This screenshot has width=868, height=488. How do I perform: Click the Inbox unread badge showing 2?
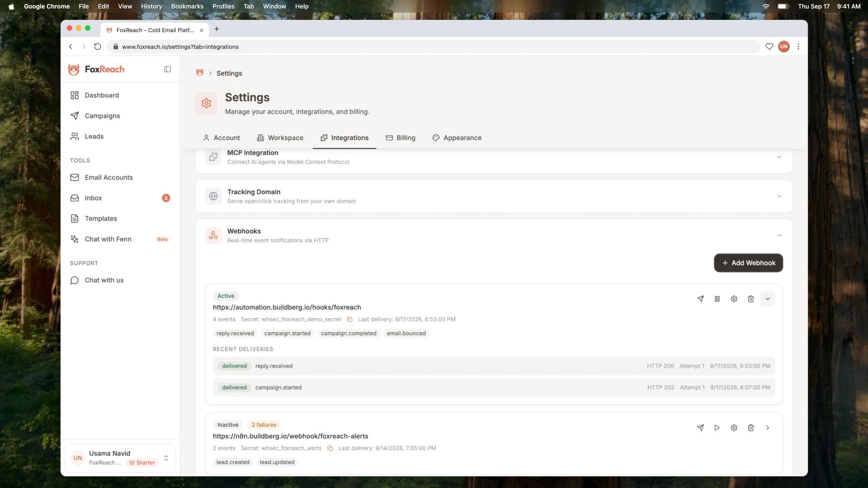[166, 198]
